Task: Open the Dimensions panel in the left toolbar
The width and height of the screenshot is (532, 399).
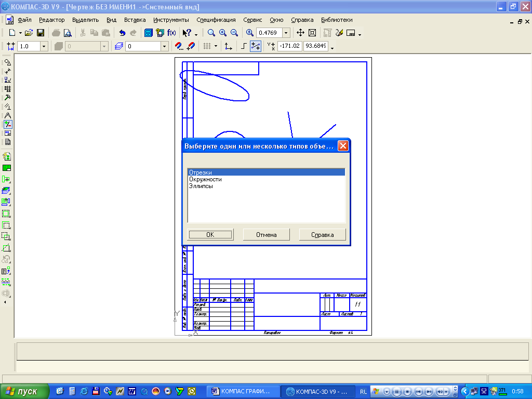Action: click(x=7, y=71)
